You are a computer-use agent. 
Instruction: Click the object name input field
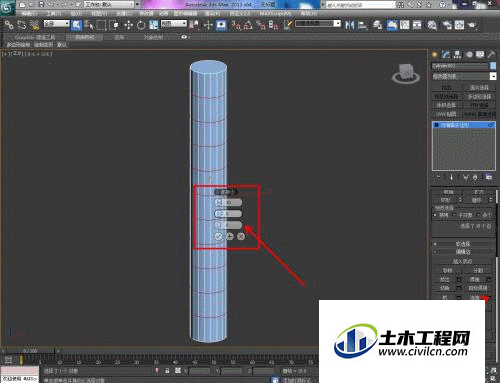click(x=460, y=66)
